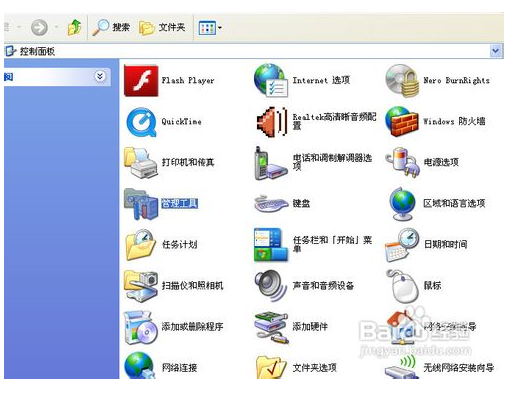Open 日期和时间 date and time icon
514x404 pixels.
click(402, 245)
